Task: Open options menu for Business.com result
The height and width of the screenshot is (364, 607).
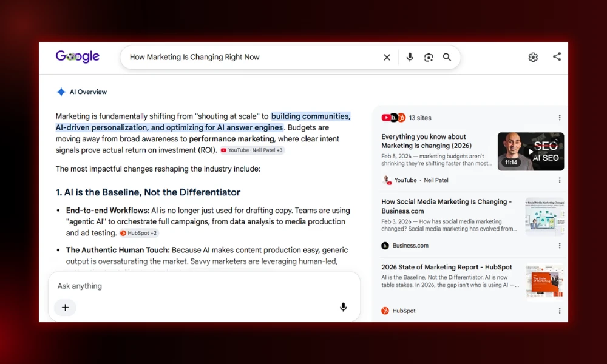Action: pos(560,246)
